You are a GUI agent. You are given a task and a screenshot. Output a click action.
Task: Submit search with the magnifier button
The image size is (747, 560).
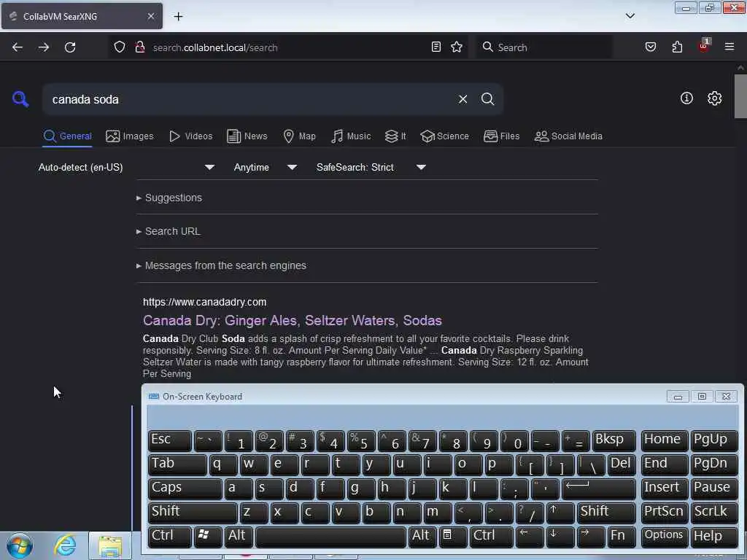click(487, 99)
